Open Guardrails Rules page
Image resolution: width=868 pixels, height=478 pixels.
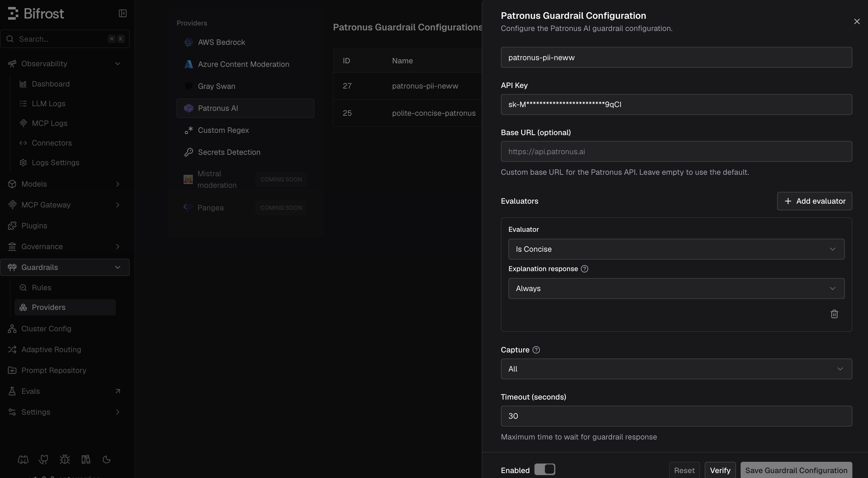(65, 288)
